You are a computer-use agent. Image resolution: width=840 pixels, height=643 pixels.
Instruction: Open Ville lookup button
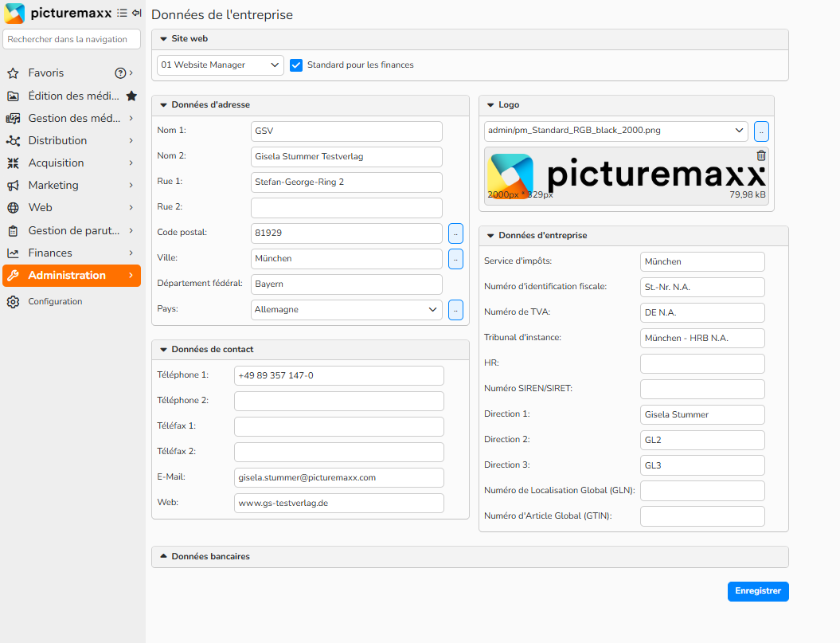(455, 259)
